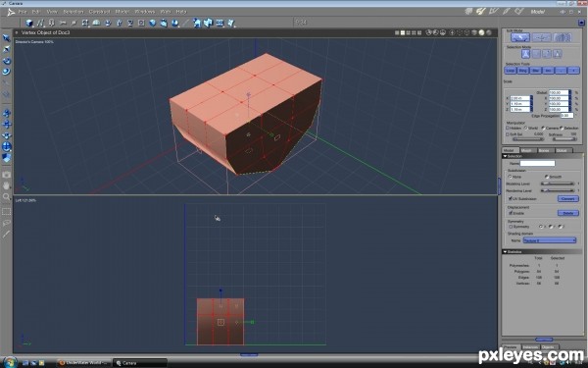Open the Selection menu
588x368 pixels.
(73, 12)
